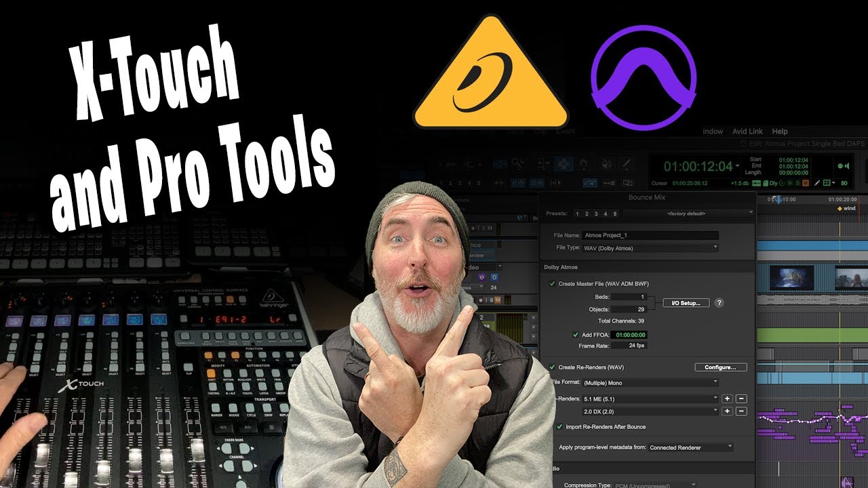Select the Scrubber speaker tool
This screenshot has height=488, width=868.
[606, 163]
